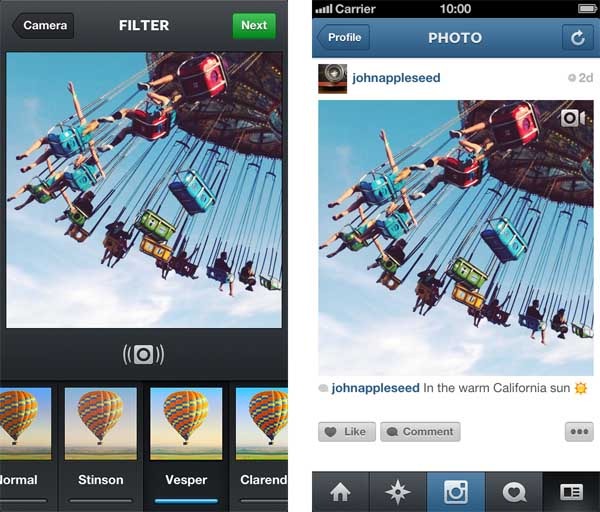Tap the Comment button

[x=420, y=432]
